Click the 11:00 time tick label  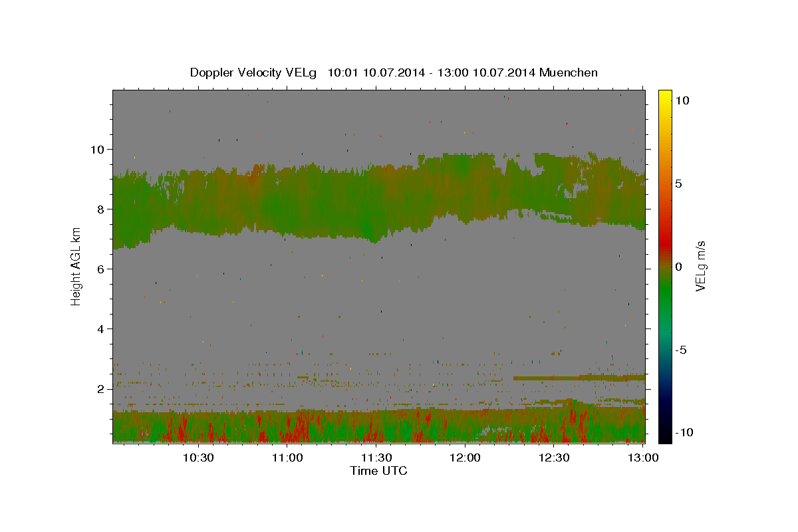point(288,458)
